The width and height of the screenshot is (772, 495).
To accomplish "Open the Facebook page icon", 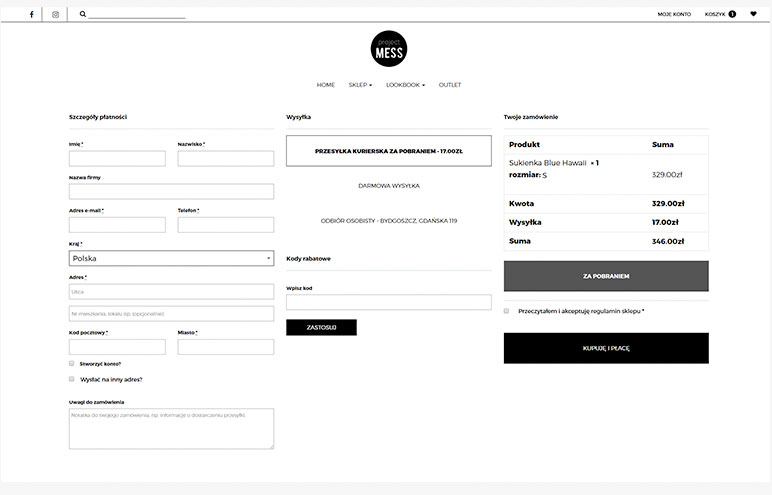I will point(31,15).
